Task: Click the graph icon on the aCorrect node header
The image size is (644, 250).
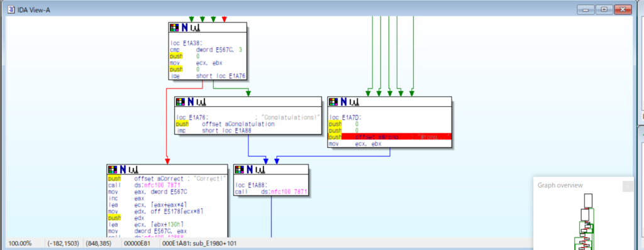Action: [133, 170]
